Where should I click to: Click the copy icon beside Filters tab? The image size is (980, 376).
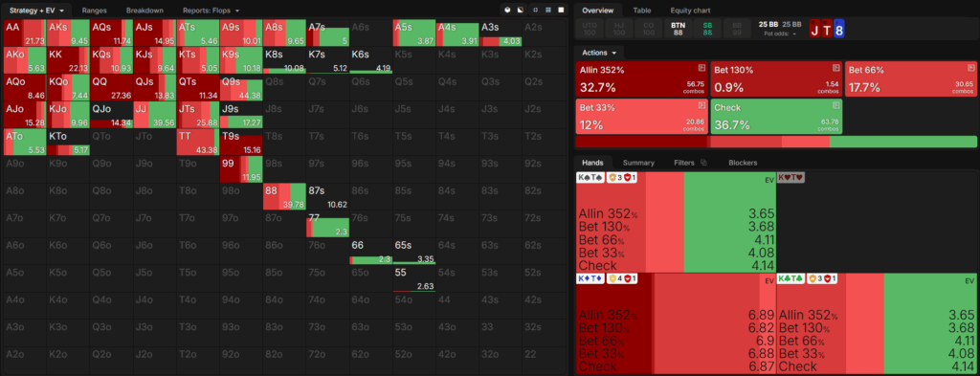(x=703, y=163)
